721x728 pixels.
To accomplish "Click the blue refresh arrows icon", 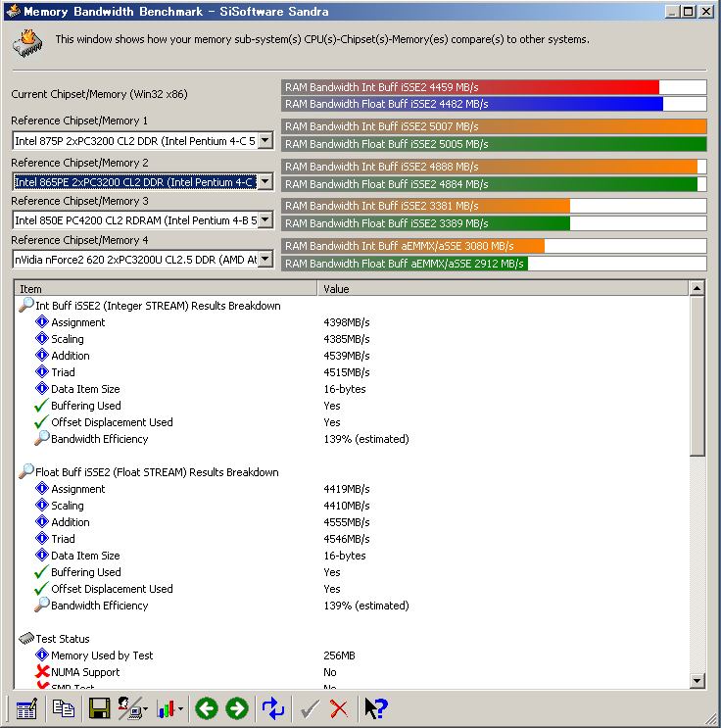I will [273, 708].
